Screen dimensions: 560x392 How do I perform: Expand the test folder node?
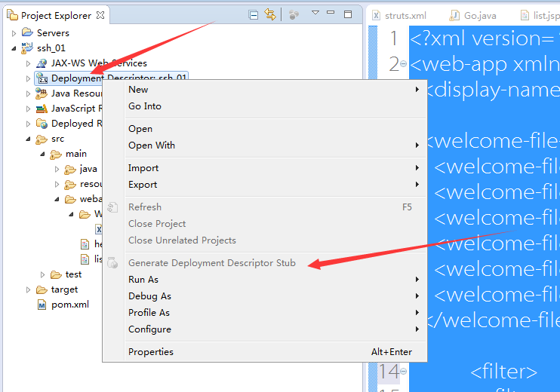coord(42,274)
